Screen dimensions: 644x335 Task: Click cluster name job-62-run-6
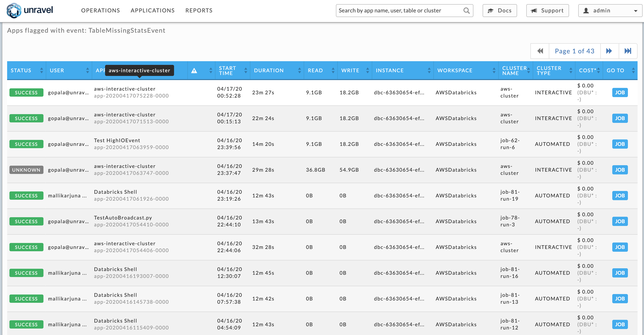click(x=510, y=144)
